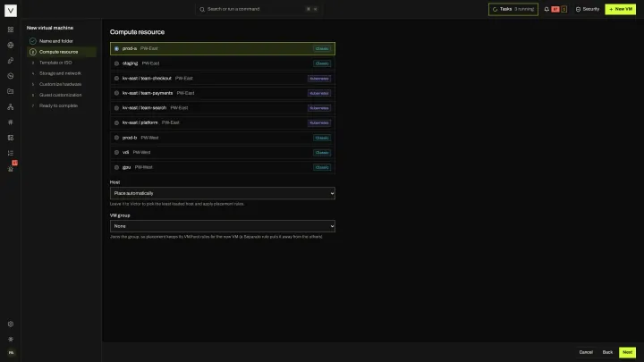
Task: Click the yellow warning count badge
Action: point(563,9)
